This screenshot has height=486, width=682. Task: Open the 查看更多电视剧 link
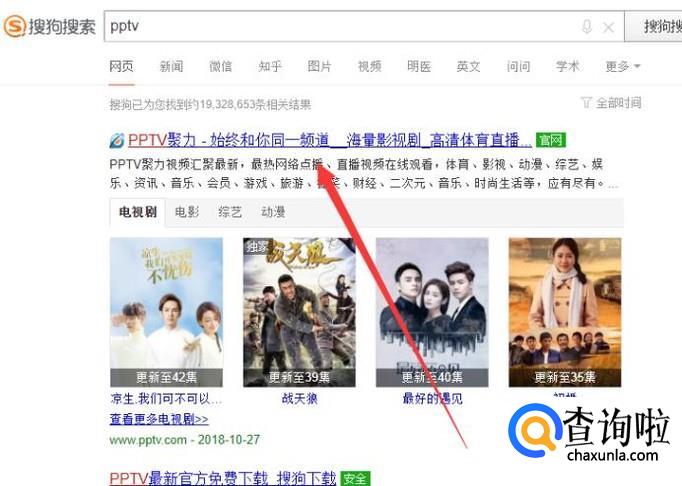tap(159, 419)
